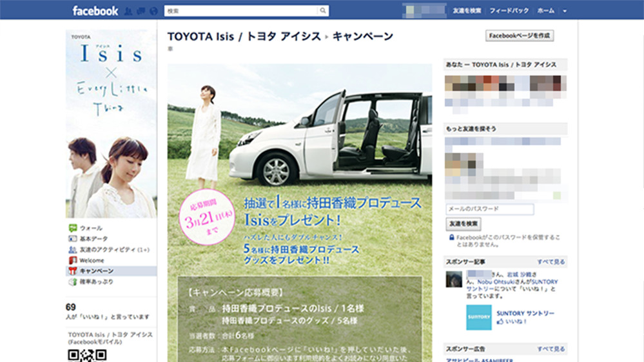644x362 pixels.
Task: Click TOYOTA Isis (Facebookモバイル) text
Action: pyautogui.click(x=110, y=338)
